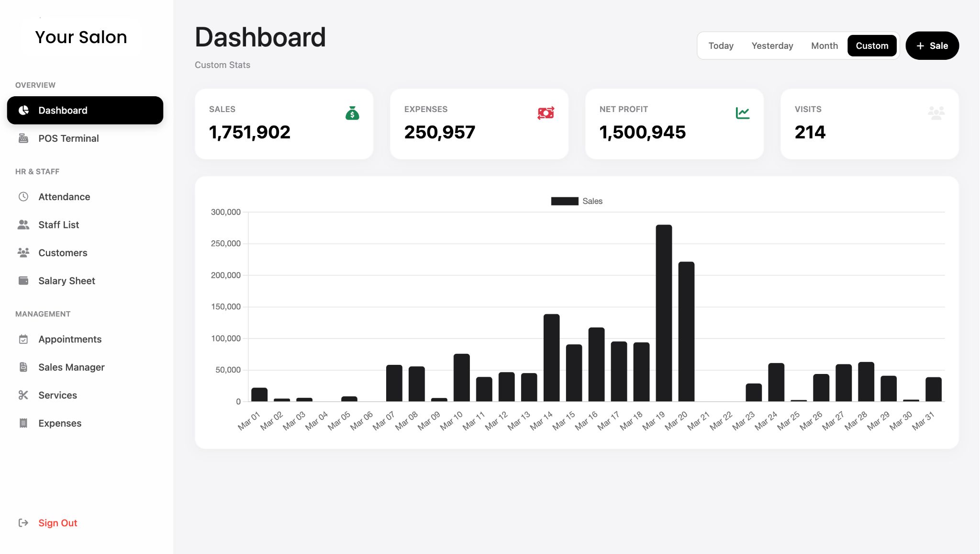Viewport: 980px width, 554px height.
Task: Click the Salary Sheet wallet icon
Action: [x=23, y=281]
